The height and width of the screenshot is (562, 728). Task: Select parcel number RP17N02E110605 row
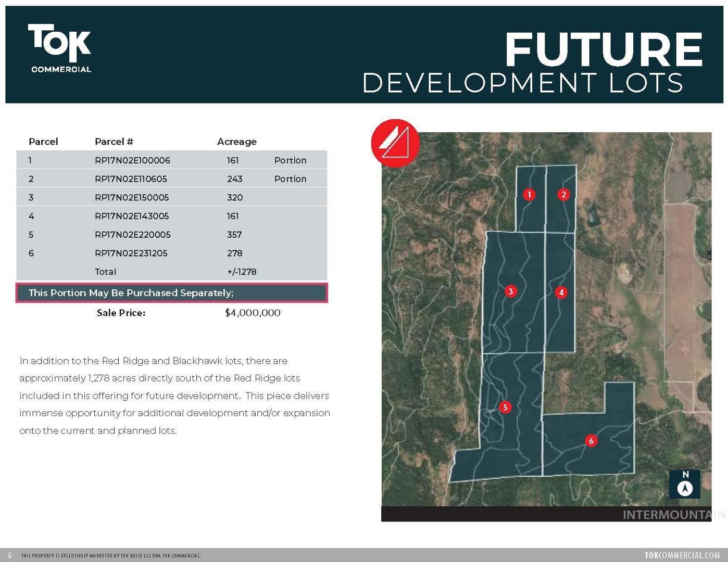pos(131,179)
